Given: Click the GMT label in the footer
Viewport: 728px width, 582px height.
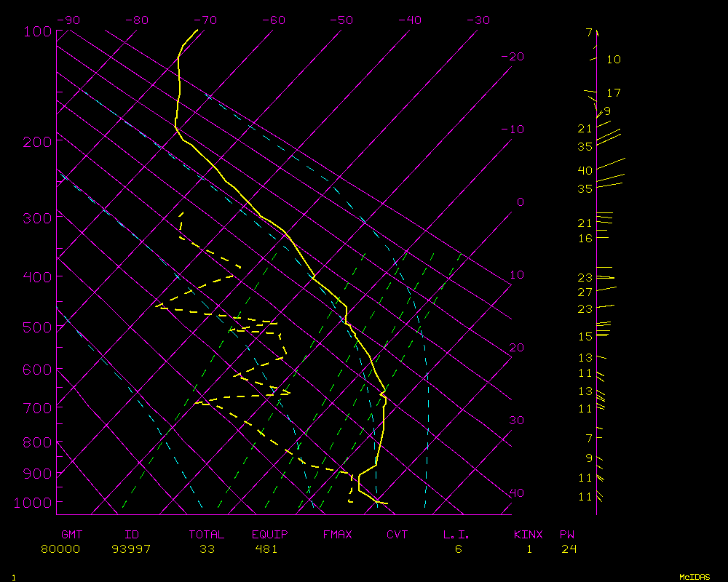Looking at the screenshot, I should 71,535.
